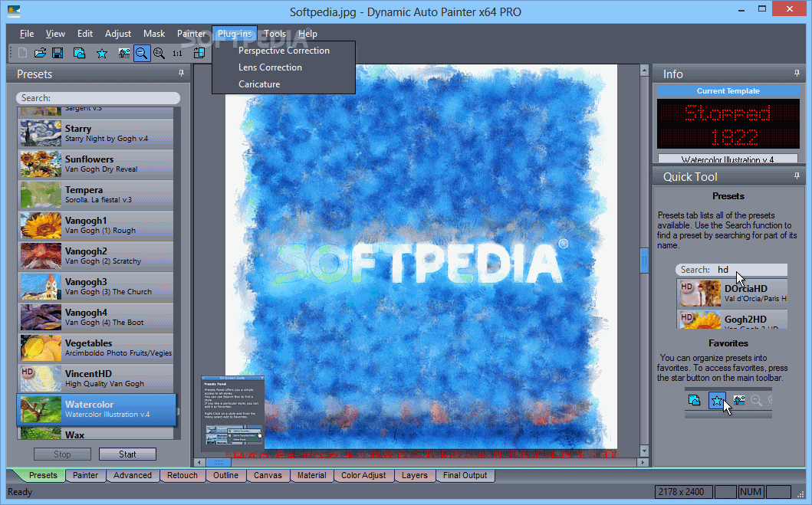Screen dimensions: 812x505
Task: Click "2178 x 2400" in status bar
Action: click(682, 491)
